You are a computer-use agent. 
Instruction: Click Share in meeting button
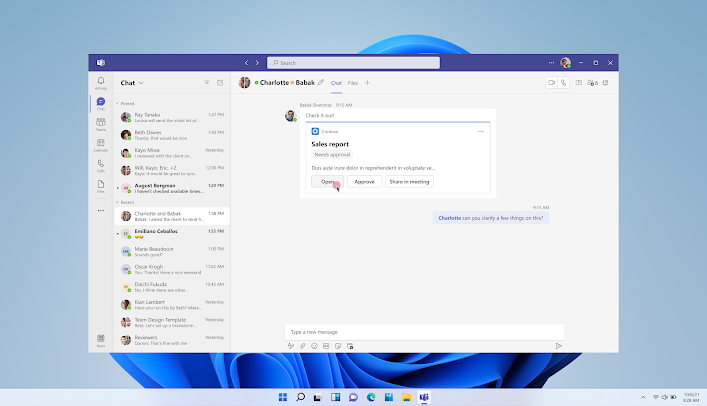click(409, 181)
